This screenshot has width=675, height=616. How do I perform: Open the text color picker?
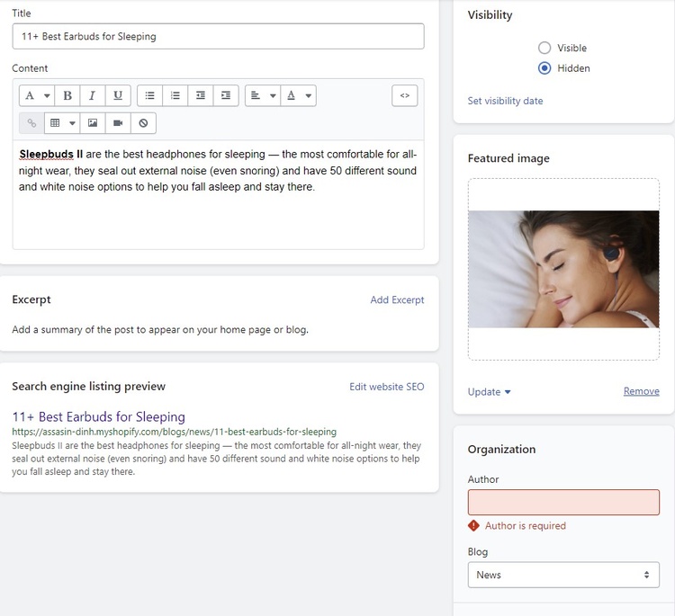298,95
